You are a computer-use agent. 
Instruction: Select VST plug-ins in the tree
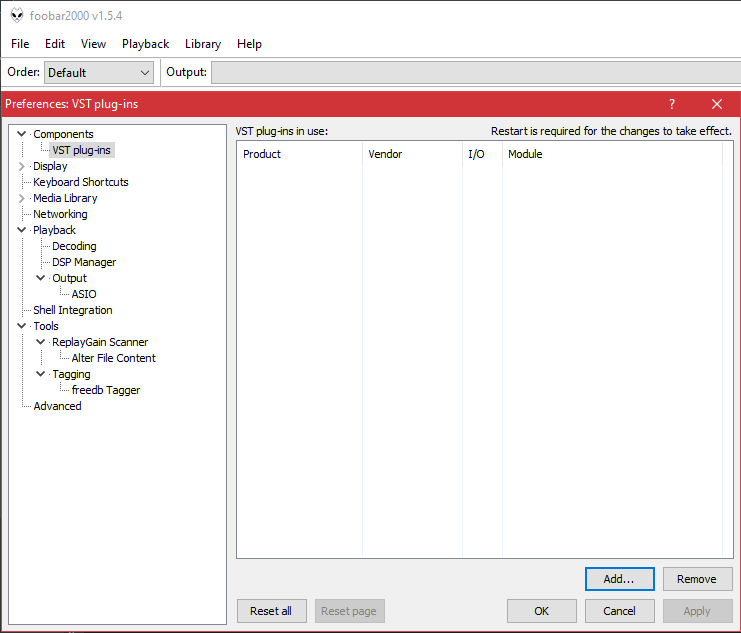click(81, 150)
